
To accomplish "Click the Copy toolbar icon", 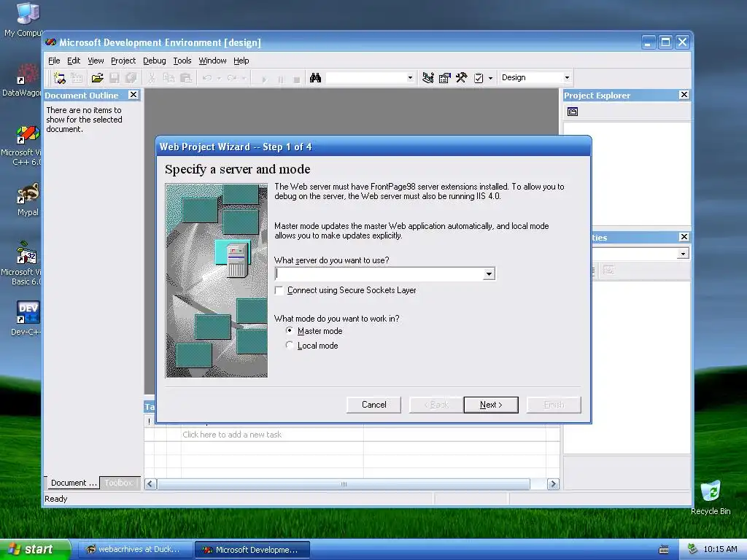I will coord(169,78).
